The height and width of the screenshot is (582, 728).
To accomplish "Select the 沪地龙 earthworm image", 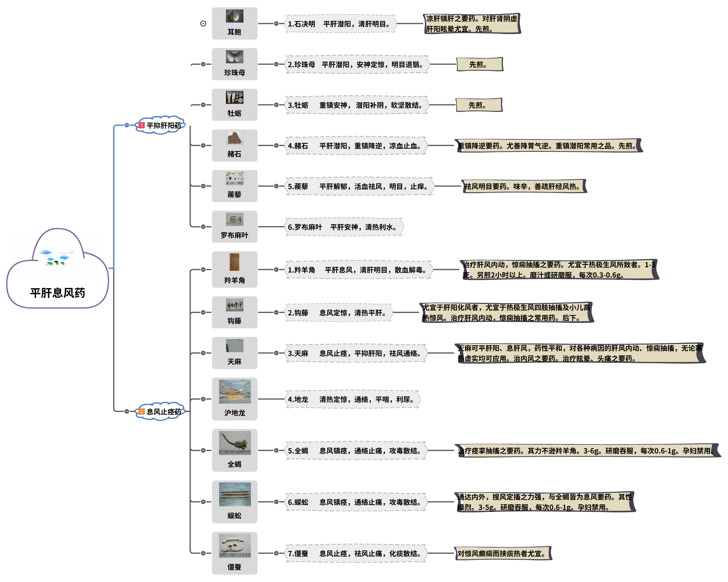I will coord(235,391).
